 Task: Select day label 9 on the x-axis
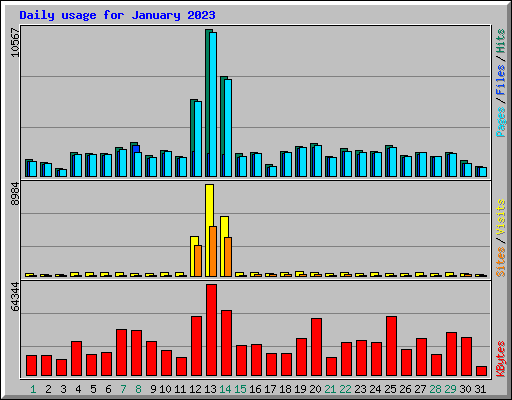(153, 389)
